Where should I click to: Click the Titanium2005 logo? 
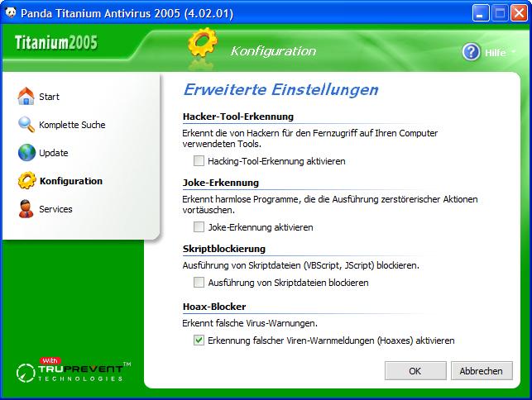pyautogui.click(x=55, y=44)
